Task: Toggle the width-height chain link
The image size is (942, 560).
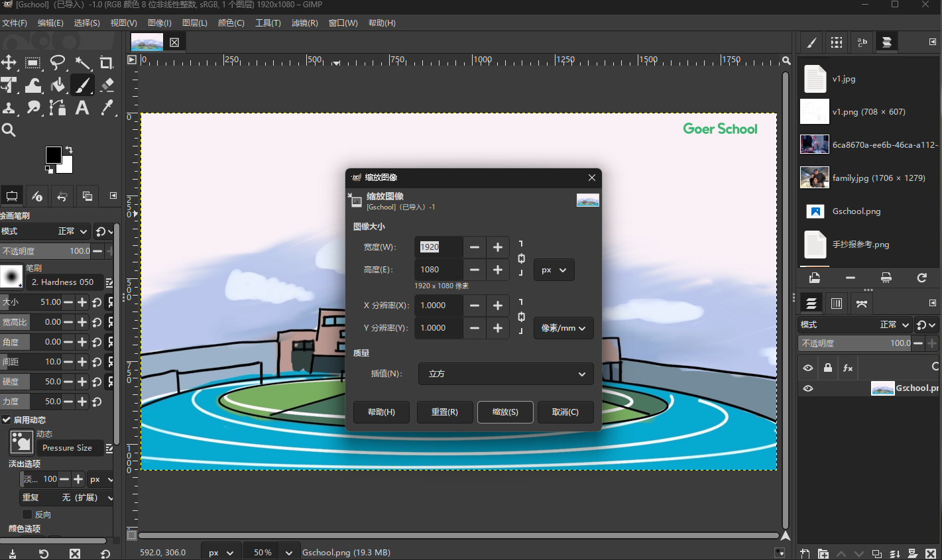Action: coord(521,258)
